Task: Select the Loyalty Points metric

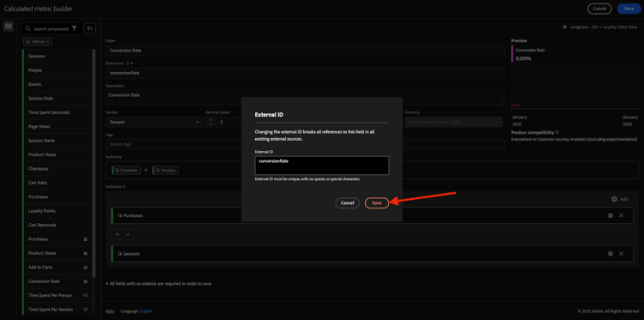Action: pos(57,211)
